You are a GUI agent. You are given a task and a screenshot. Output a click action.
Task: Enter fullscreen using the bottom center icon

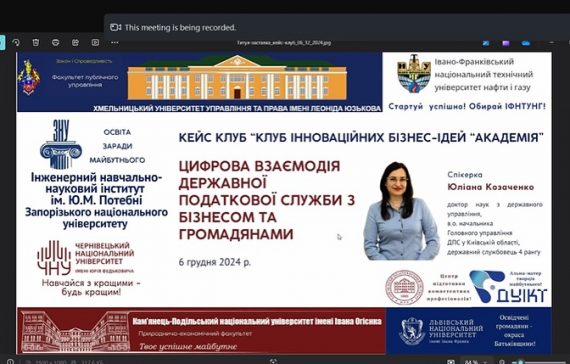[x=273, y=361]
